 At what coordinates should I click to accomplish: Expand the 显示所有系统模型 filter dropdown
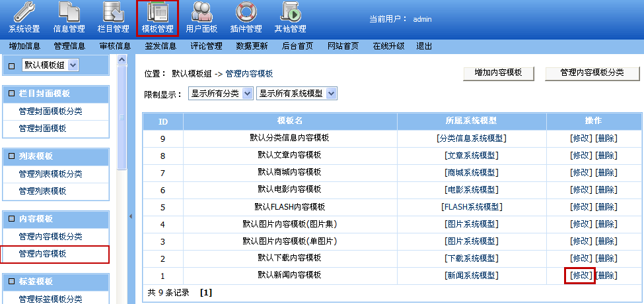point(297,94)
